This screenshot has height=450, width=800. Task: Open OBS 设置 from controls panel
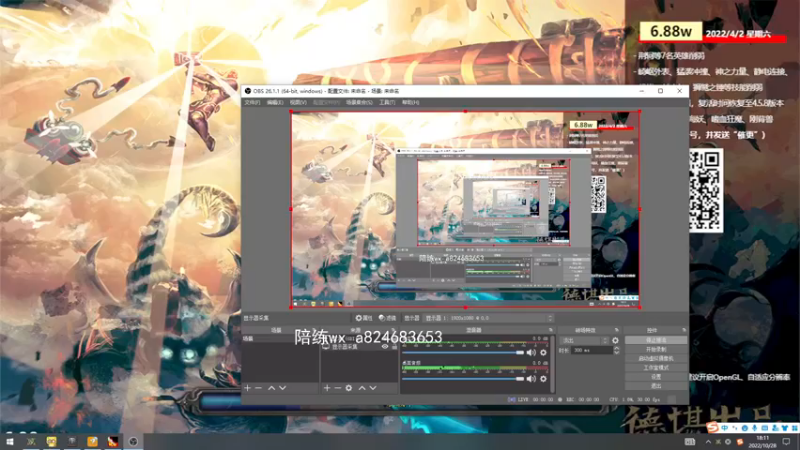[x=656, y=377]
